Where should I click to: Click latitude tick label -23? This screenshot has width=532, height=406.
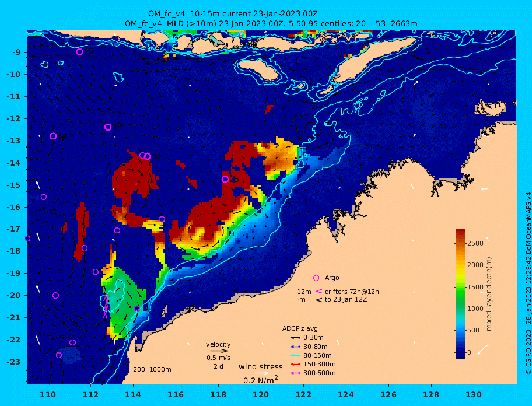13,362
